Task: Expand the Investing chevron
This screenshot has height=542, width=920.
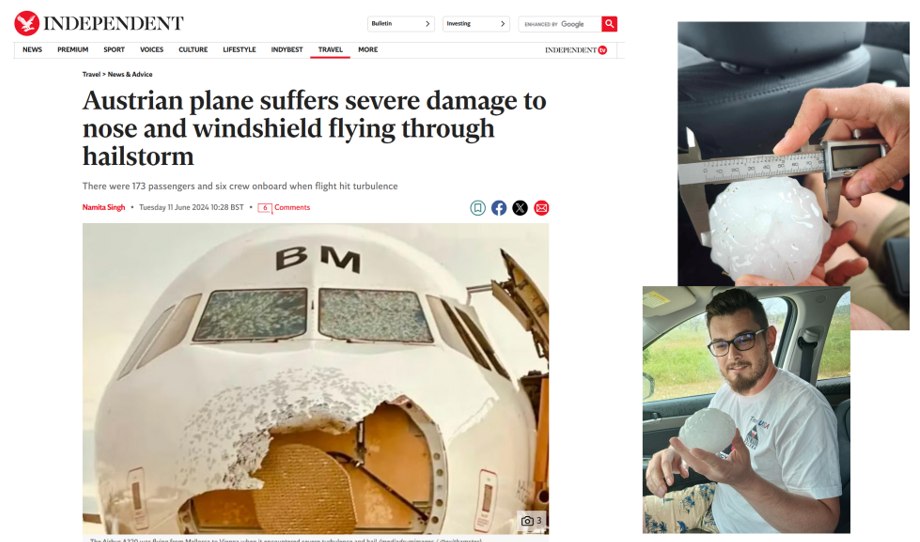Action: (x=503, y=24)
